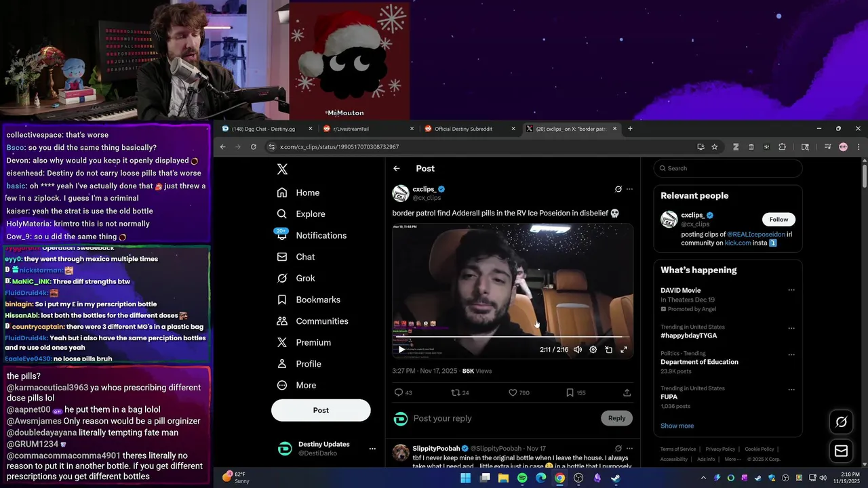
Task: Enter fullscreen on the video
Action: (624, 350)
